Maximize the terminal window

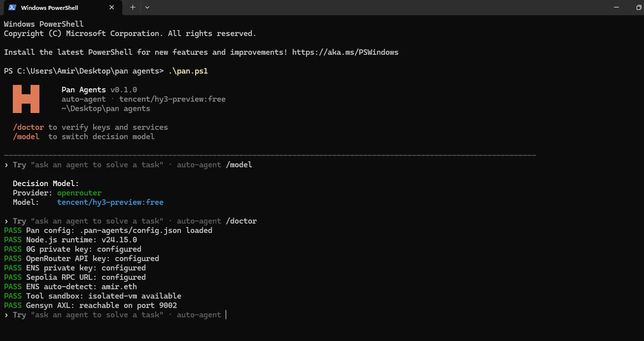click(x=639, y=8)
